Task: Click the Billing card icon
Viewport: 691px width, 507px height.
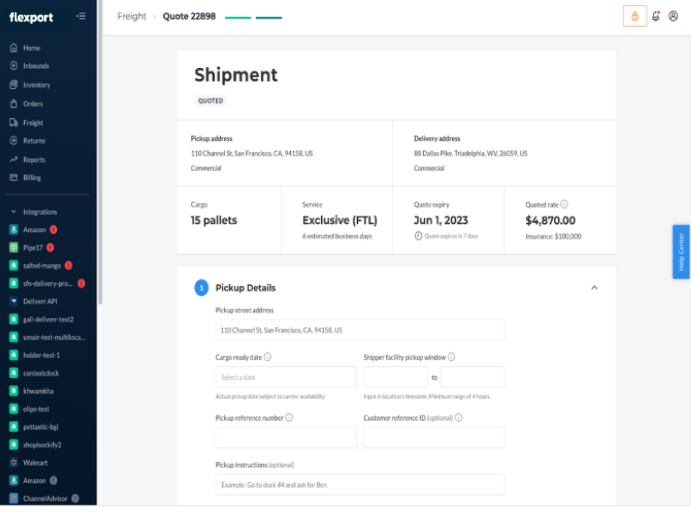Action: tap(14, 177)
